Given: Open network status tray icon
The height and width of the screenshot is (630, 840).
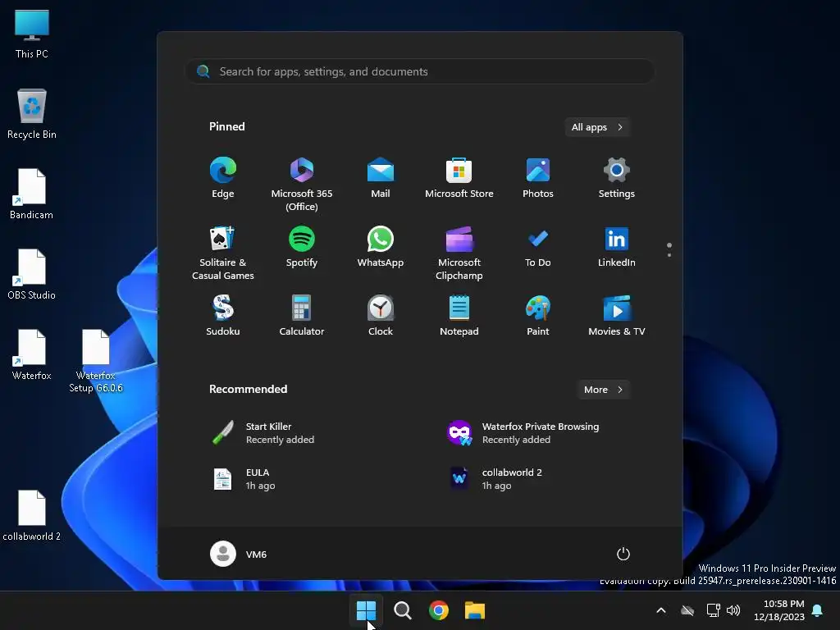Looking at the screenshot, I should click(x=713, y=610).
